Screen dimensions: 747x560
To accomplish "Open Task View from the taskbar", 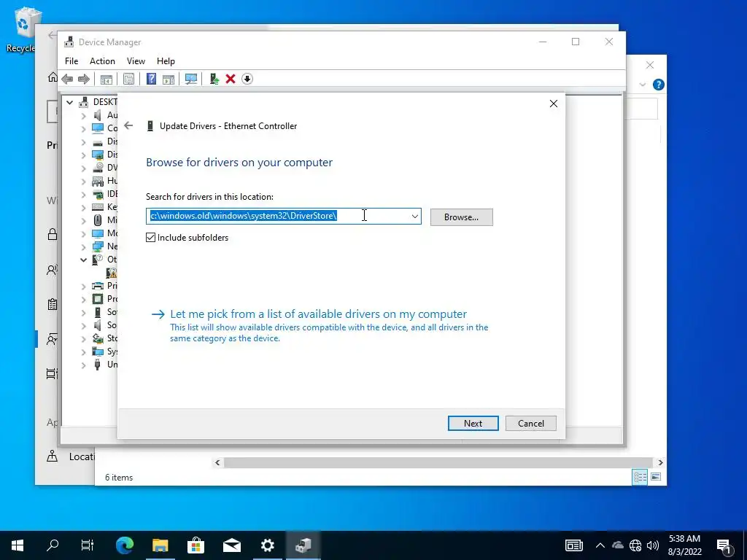I will click(88, 545).
